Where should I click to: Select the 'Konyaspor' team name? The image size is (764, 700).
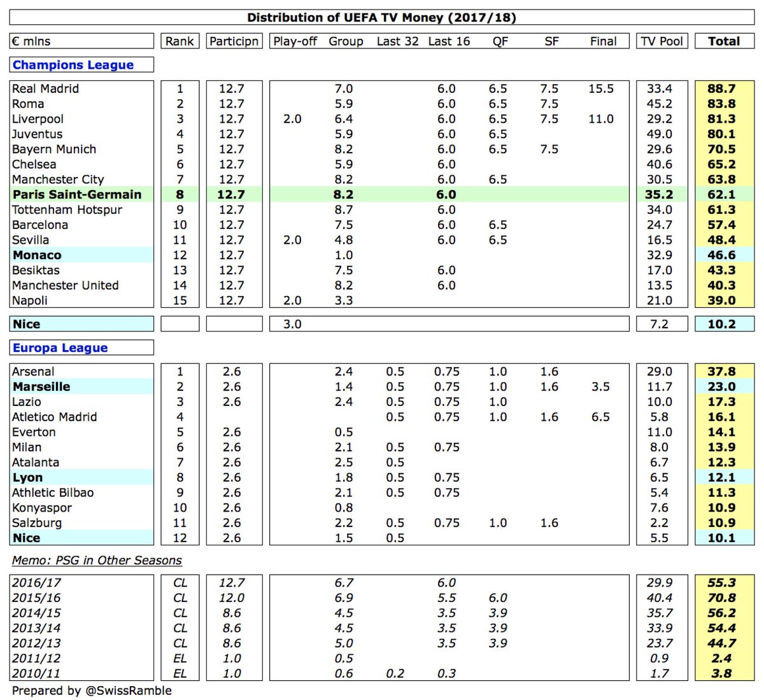(x=42, y=508)
